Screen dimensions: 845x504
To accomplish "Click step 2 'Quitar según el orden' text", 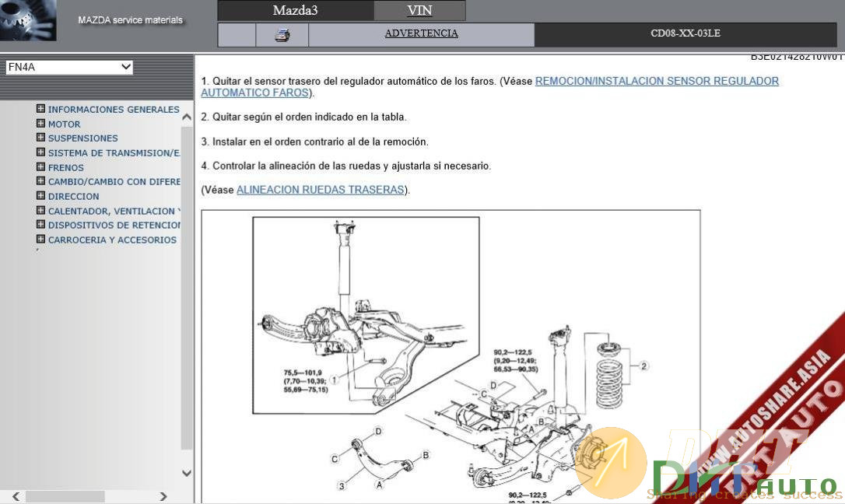I will click(x=304, y=117).
